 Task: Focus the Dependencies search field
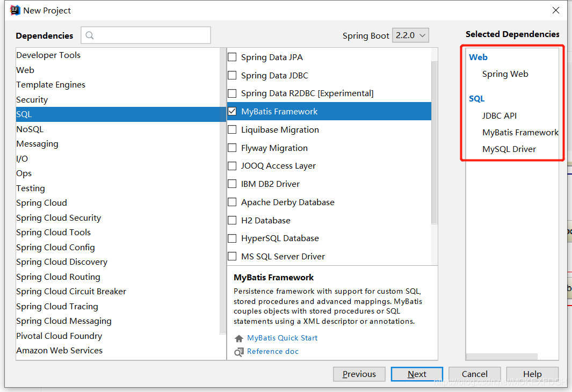[146, 35]
